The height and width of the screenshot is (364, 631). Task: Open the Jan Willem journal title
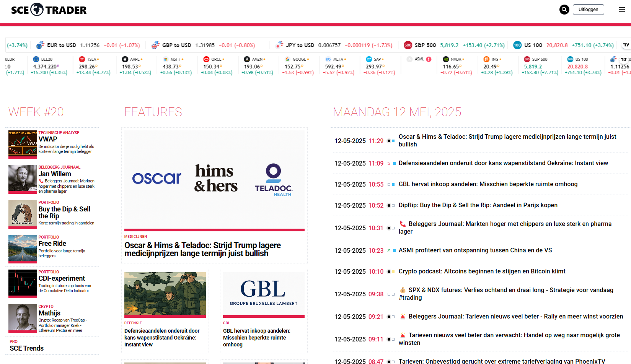55,174
